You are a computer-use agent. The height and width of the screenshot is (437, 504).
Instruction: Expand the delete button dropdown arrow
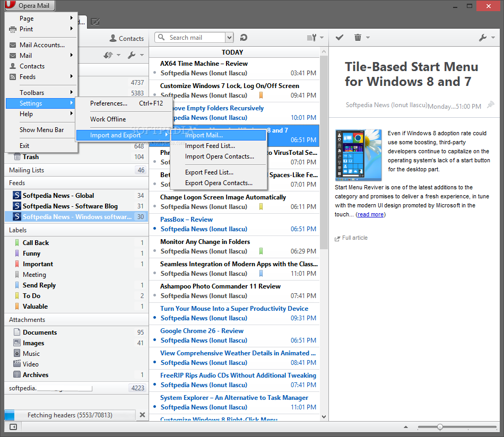368,38
